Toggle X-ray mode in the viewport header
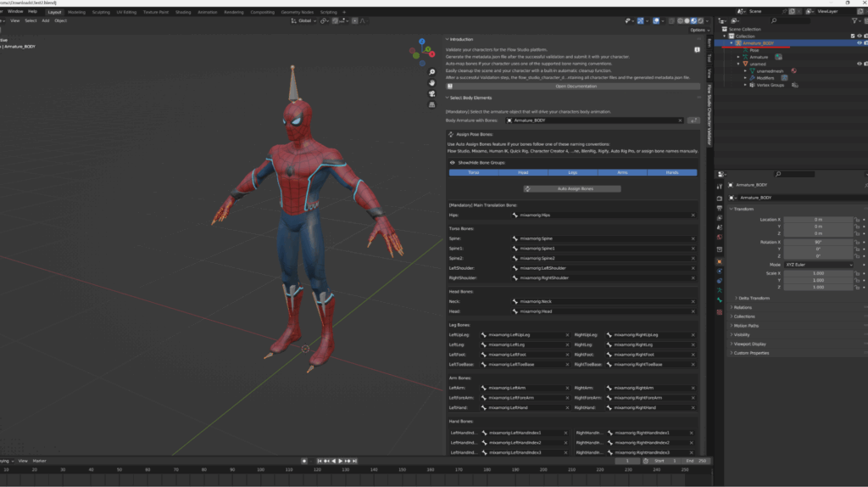This screenshot has width=868, height=487. [671, 21]
